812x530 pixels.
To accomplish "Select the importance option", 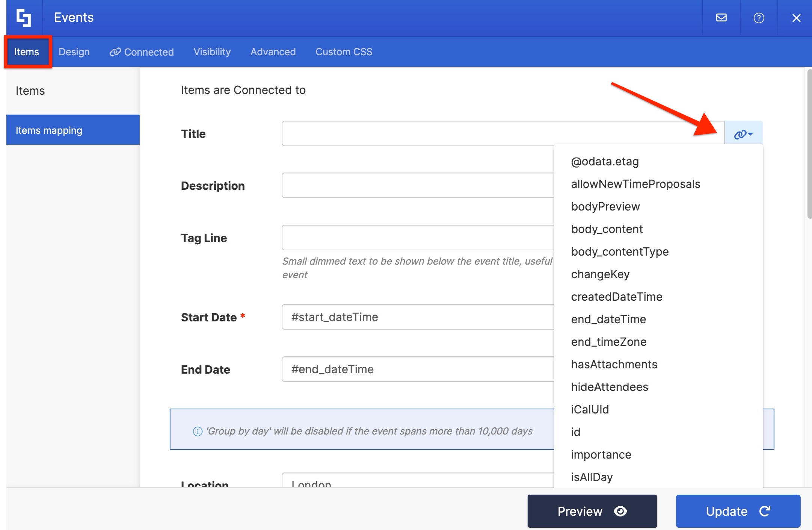I will [x=601, y=454].
